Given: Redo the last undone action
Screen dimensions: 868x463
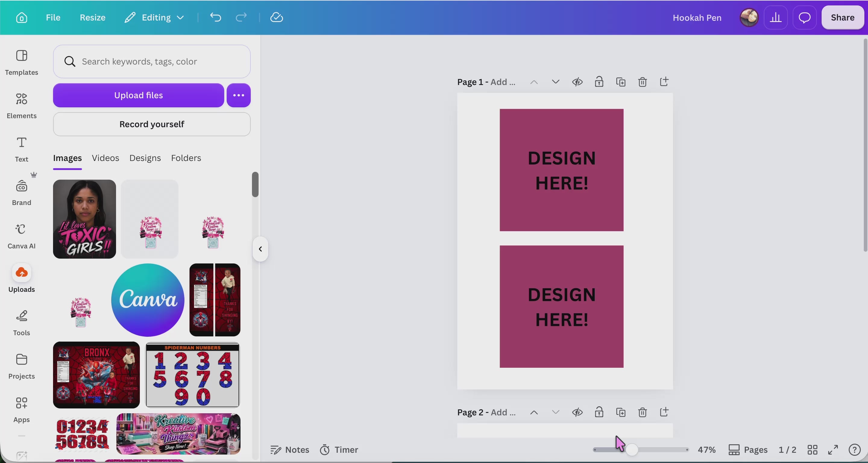Looking at the screenshot, I should [241, 17].
